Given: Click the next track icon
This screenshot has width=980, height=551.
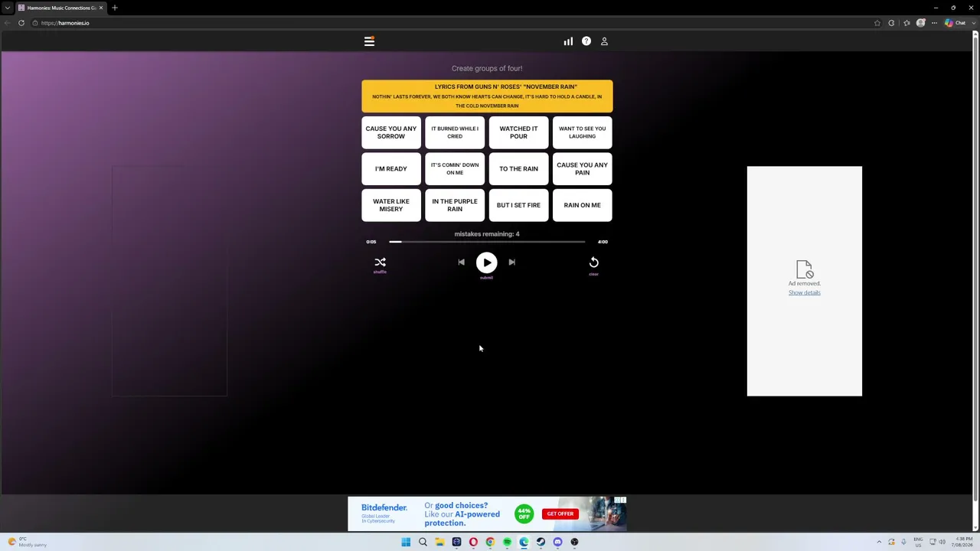Looking at the screenshot, I should coord(512,262).
